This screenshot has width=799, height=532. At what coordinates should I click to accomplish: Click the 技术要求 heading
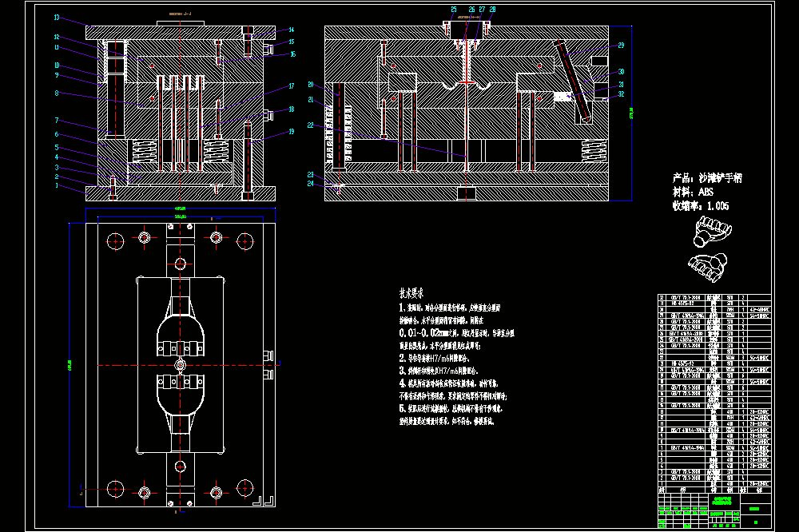pyautogui.click(x=411, y=293)
